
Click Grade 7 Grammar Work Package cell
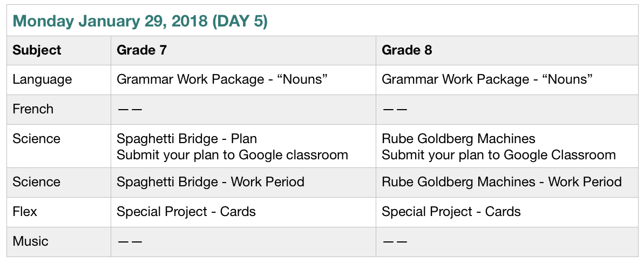point(222,79)
